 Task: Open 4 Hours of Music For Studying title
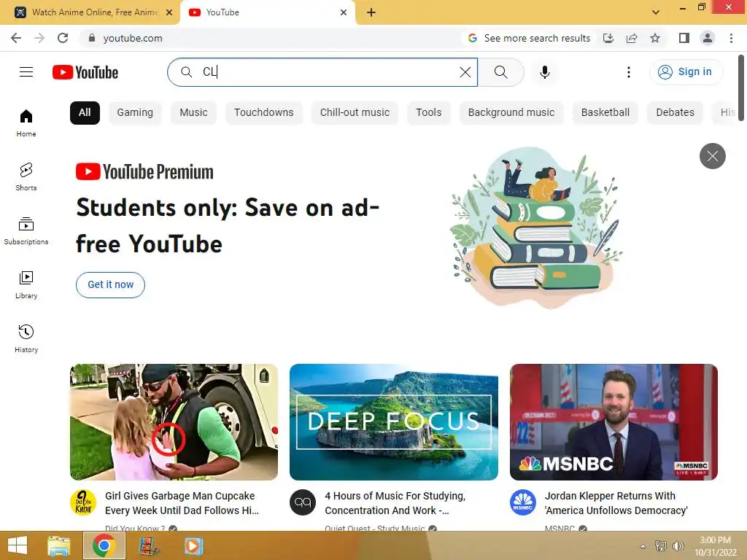tap(395, 503)
